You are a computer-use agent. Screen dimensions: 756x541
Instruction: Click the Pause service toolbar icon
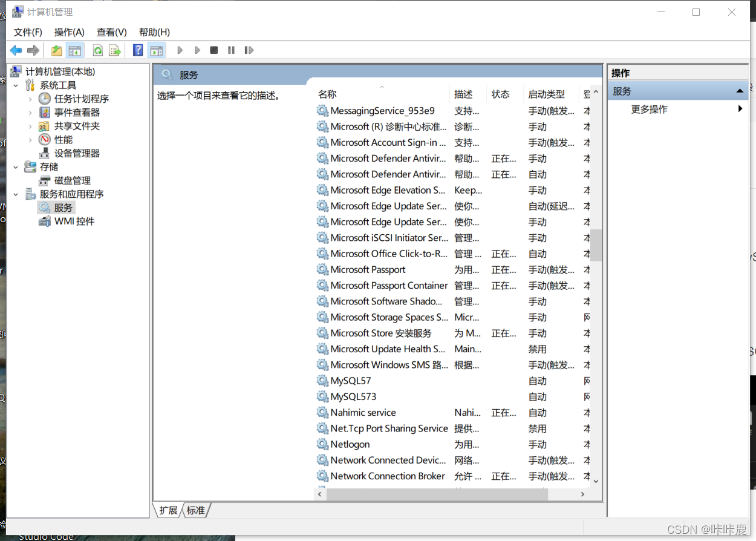(x=231, y=50)
